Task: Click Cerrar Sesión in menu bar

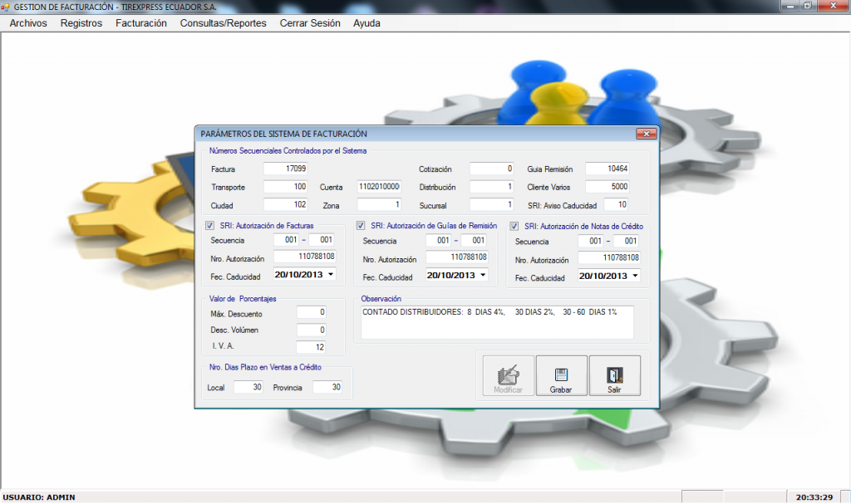Action: pyautogui.click(x=310, y=23)
